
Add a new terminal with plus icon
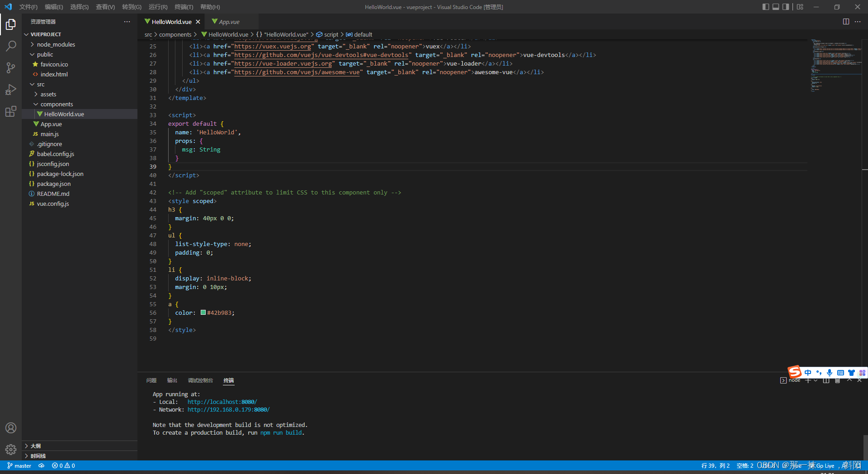pyautogui.click(x=808, y=380)
